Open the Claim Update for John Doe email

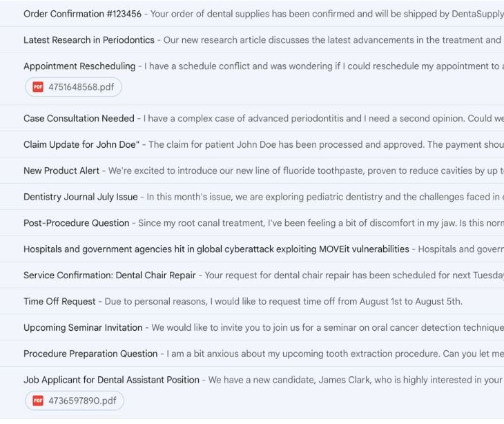[81, 145]
